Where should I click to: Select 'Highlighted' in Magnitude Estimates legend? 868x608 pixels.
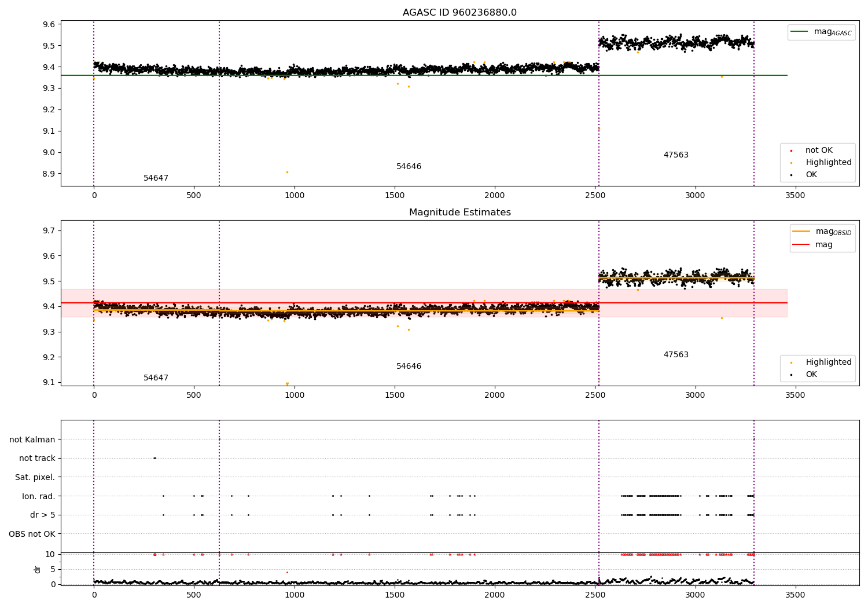coord(829,362)
